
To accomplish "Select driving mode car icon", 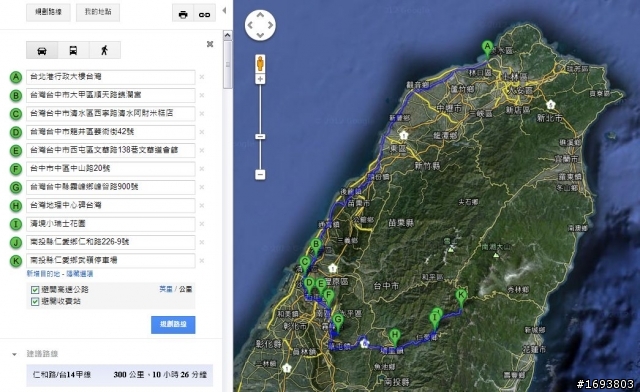I will tap(42, 51).
